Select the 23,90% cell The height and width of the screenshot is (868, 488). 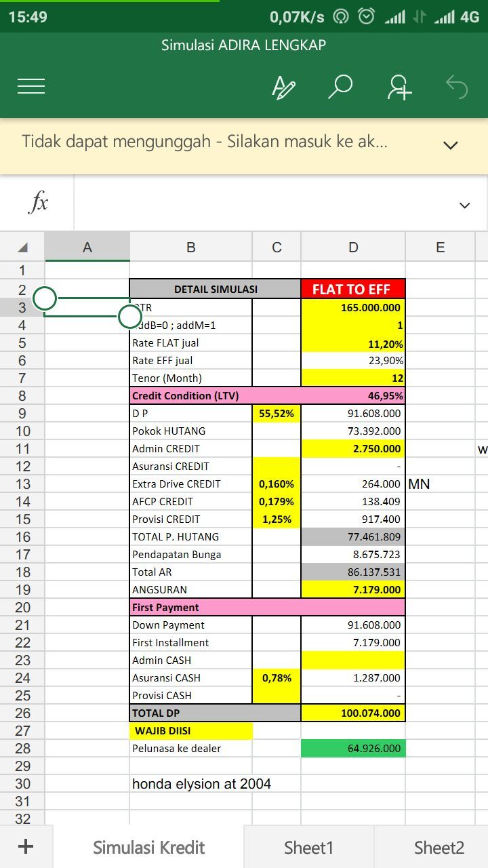tap(353, 360)
